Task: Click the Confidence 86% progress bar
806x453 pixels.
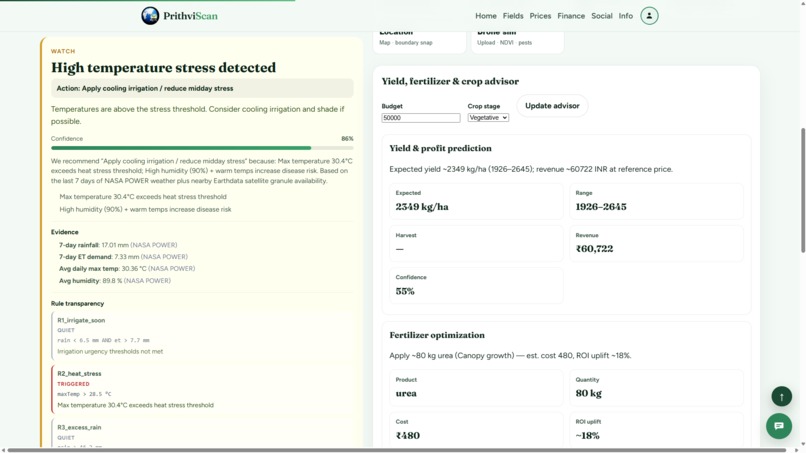Action: pos(202,148)
